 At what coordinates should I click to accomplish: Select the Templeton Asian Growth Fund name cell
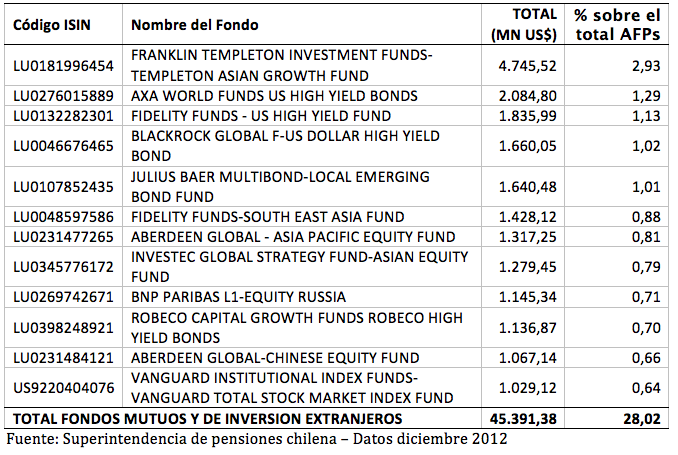[x=282, y=65]
